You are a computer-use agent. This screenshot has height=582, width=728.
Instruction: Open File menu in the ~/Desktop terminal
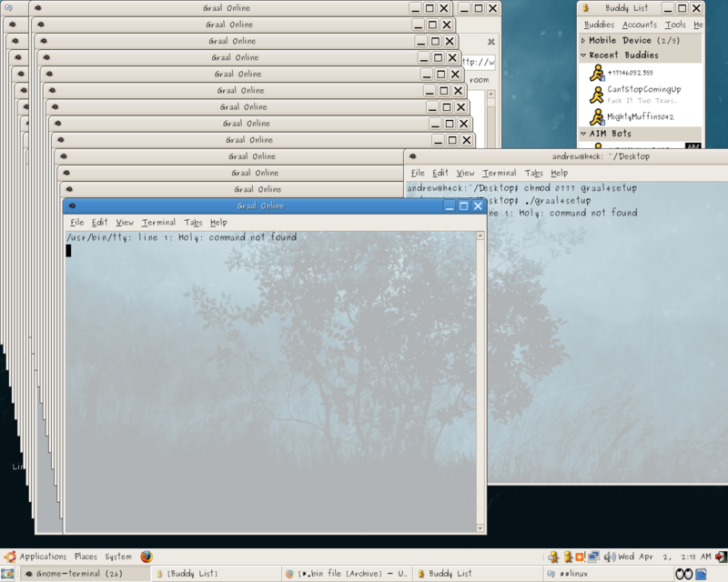click(418, 173)
